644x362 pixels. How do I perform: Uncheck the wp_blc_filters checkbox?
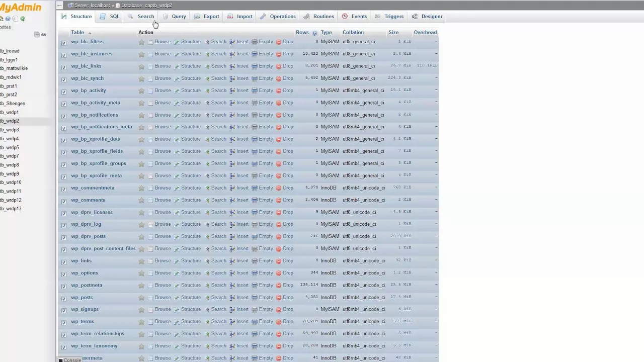point(64,43)
